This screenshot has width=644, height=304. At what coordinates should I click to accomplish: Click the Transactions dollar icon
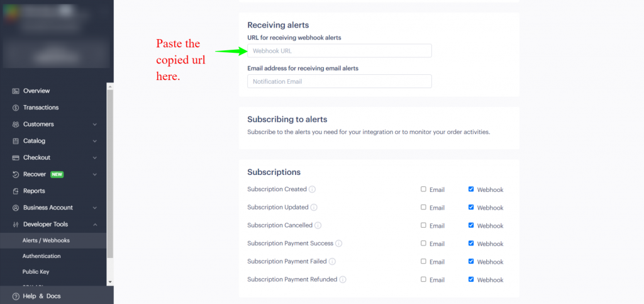(16, 108)
